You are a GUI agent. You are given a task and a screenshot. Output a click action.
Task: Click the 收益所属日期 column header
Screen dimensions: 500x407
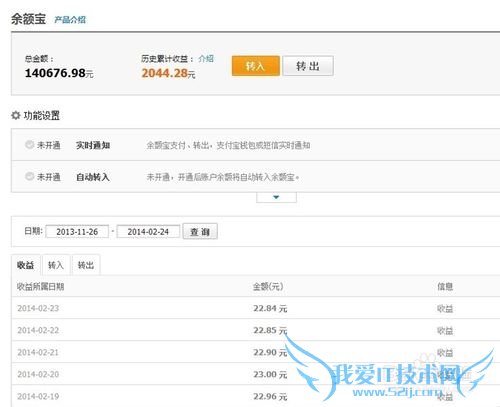40,286
